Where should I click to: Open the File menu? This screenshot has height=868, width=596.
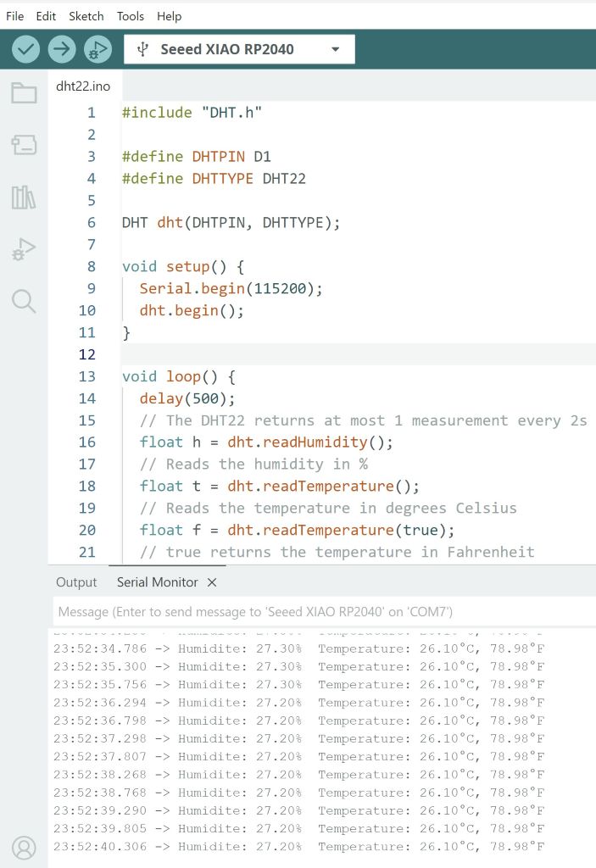(14, 16)
